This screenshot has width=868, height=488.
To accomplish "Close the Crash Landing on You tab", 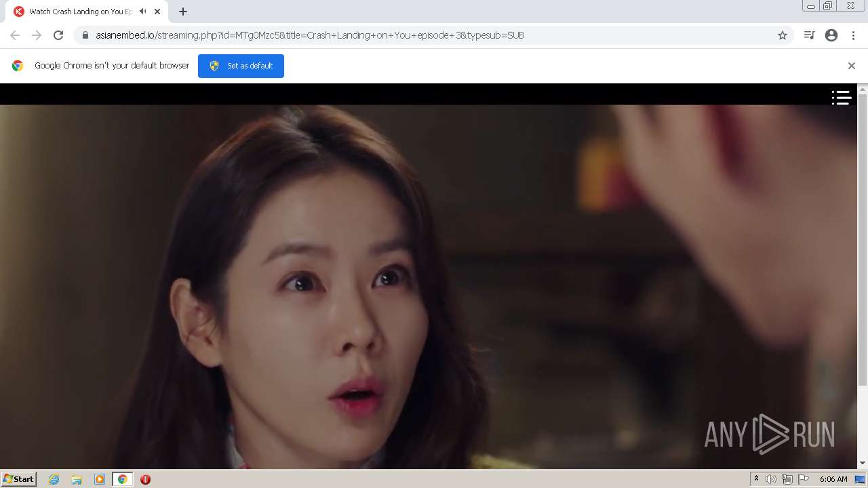I will coord(157,12).
